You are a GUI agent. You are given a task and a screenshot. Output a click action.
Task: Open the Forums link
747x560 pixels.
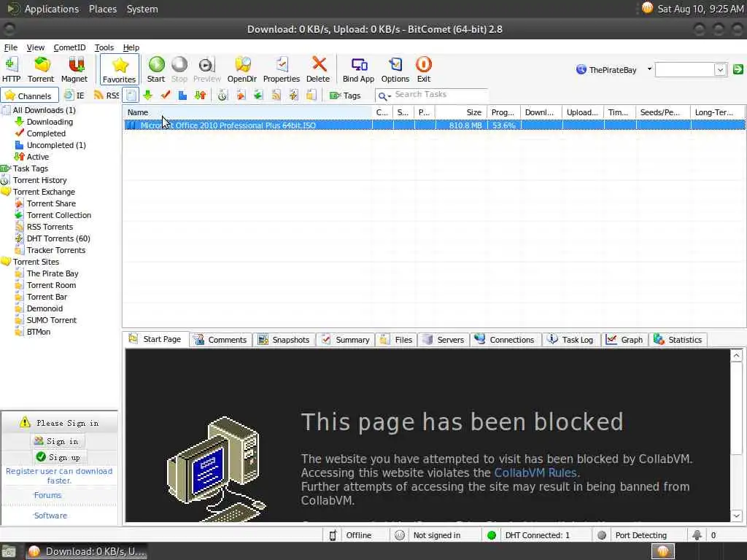47,495
